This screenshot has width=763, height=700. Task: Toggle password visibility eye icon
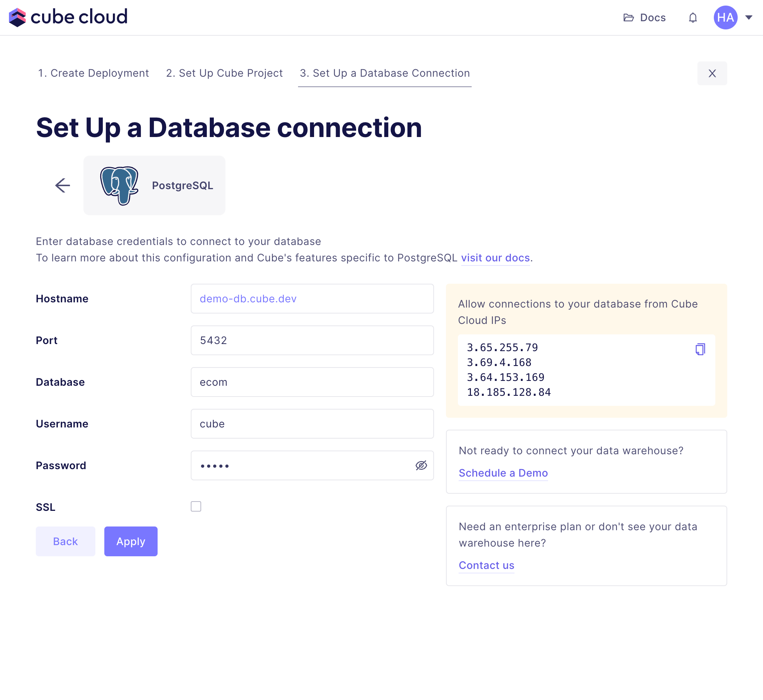tap(421, 465)
